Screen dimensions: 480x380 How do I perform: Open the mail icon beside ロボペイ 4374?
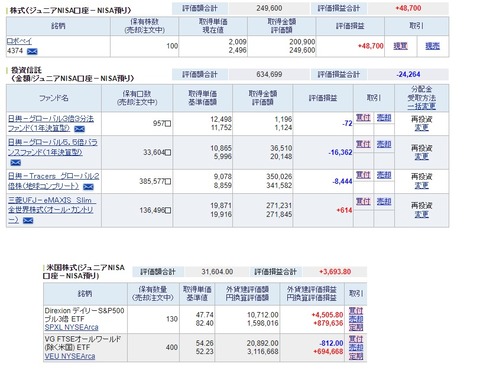32,51
